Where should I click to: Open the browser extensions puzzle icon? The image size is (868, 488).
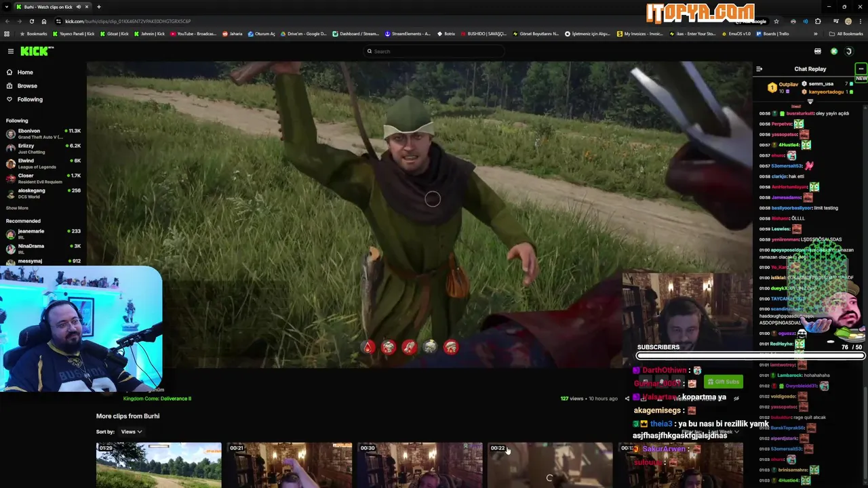point(818,21)
